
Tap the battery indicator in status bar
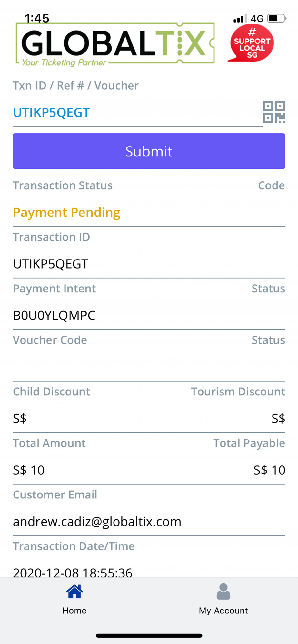click(x=277, y=18)
